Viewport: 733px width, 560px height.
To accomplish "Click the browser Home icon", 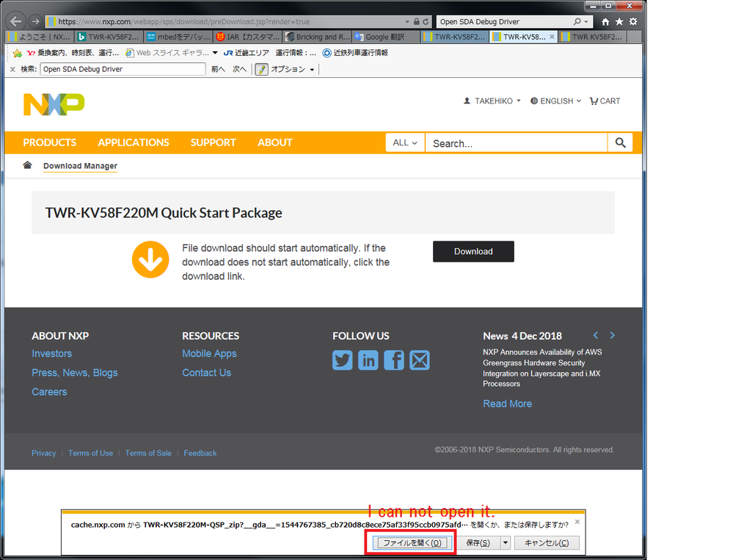I will pos(605,21).
